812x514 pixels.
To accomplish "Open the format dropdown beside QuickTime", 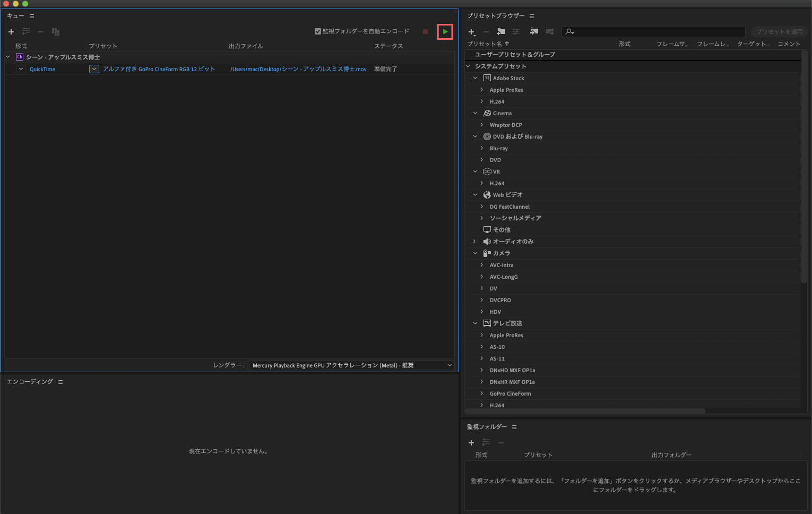I will click(x=21, y=69).
